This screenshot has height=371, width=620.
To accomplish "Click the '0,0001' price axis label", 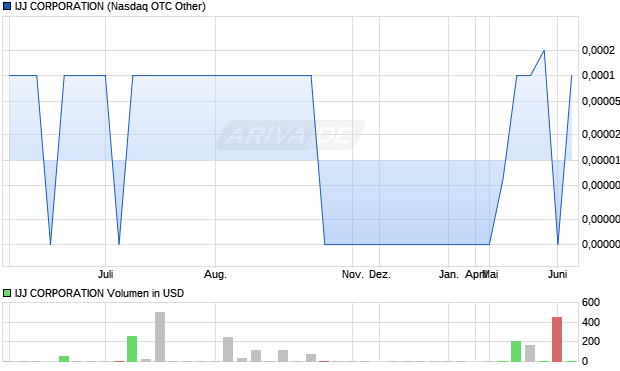I will point(598,75).
